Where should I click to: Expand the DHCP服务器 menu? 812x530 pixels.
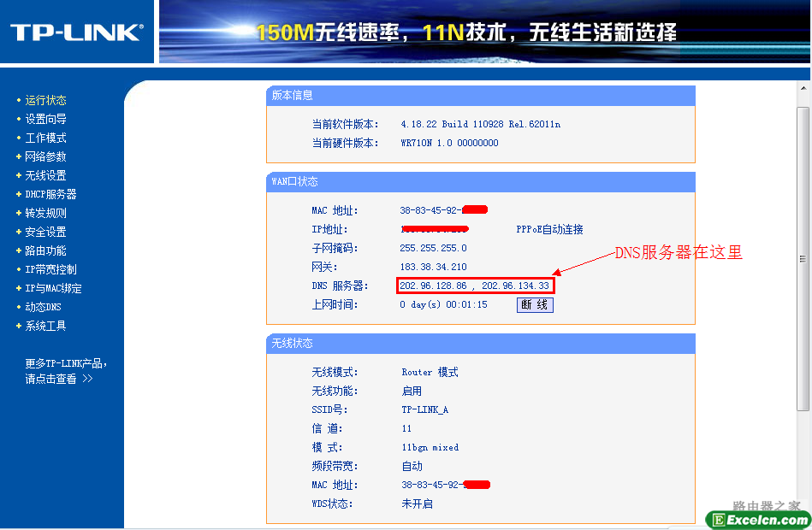pyautogui.click(x=50, y=194)
